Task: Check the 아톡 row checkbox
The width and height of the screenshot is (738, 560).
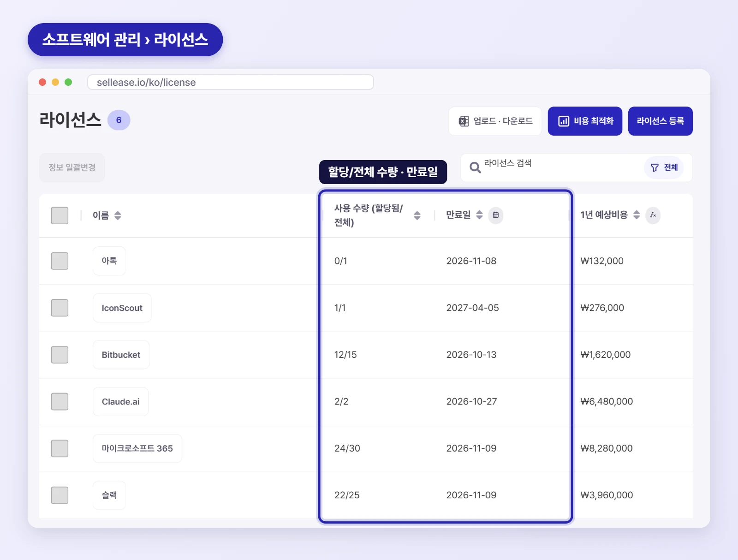Action: coord(60,261)
